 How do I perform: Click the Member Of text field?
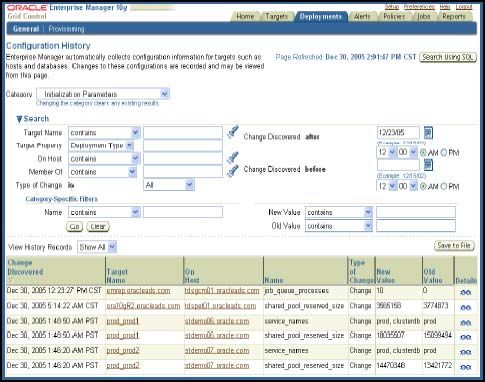click(x=183, y=171)
